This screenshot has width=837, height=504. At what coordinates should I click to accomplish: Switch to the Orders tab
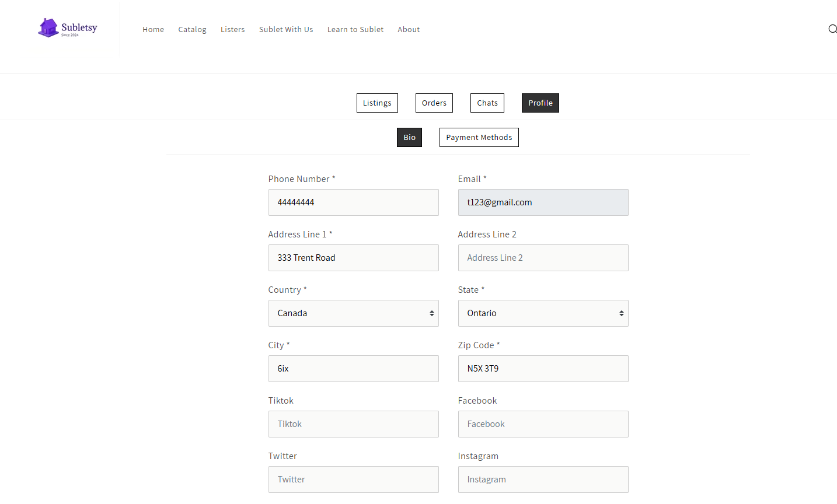[434, 103]
